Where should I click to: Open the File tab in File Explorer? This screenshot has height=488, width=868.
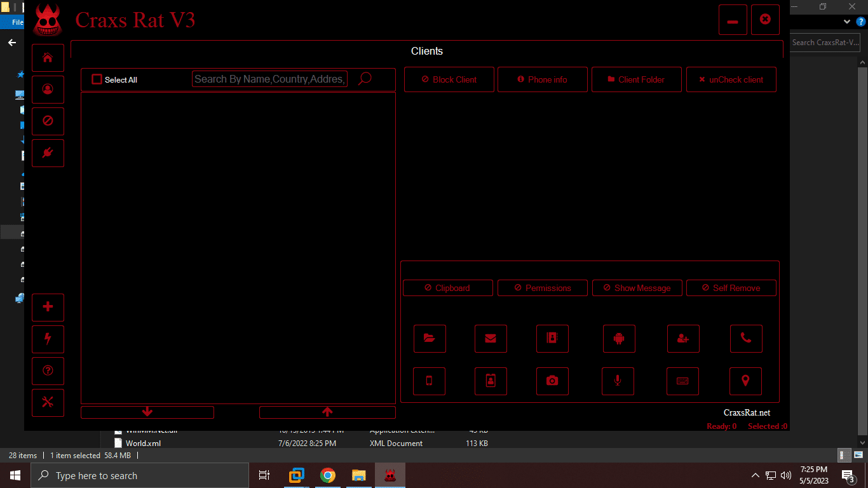point(17,22)
